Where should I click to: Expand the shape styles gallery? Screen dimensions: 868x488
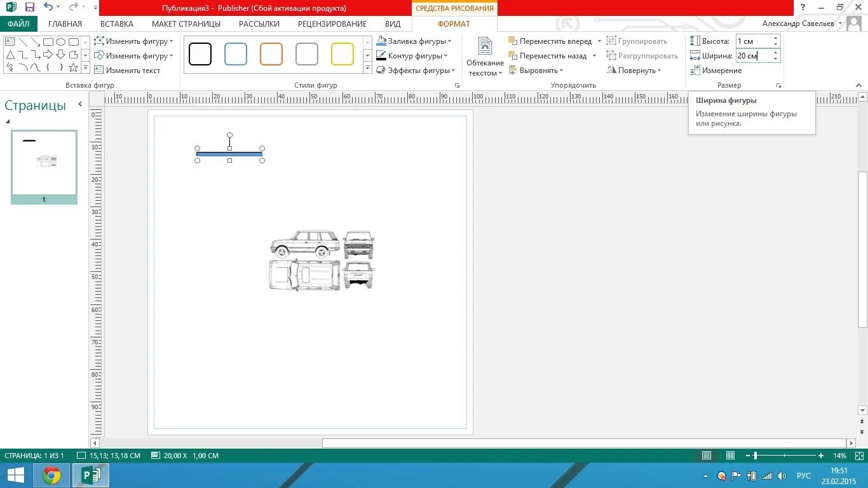click(367, 68)
